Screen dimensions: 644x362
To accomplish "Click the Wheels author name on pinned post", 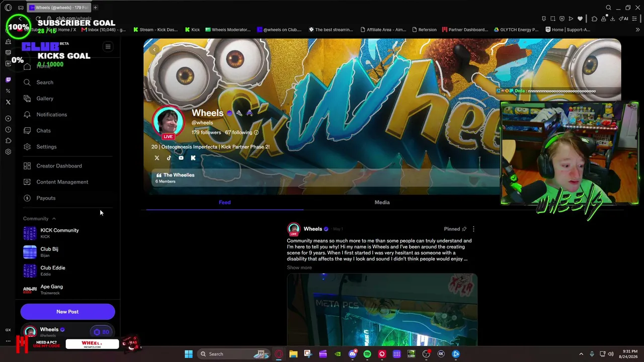I will [x=312, y=229].
